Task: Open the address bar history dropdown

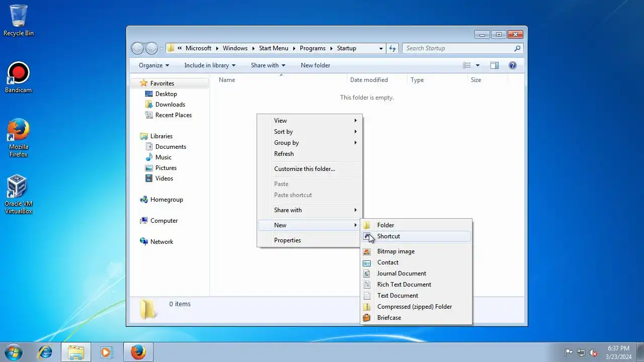Action: pyautogui.click(x=381, y=48)
